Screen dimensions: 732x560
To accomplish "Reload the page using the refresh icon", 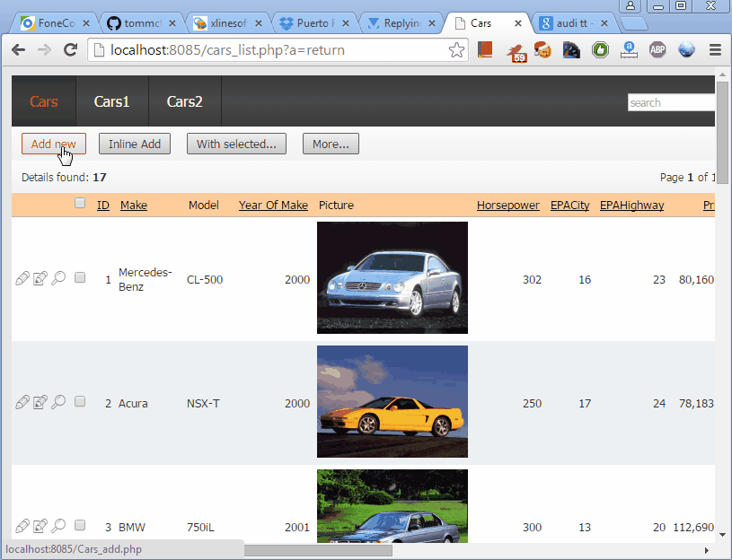I will click(71, 50).
